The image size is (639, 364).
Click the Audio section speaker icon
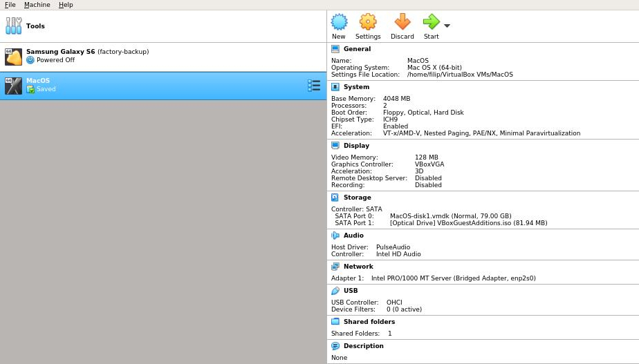335,236
